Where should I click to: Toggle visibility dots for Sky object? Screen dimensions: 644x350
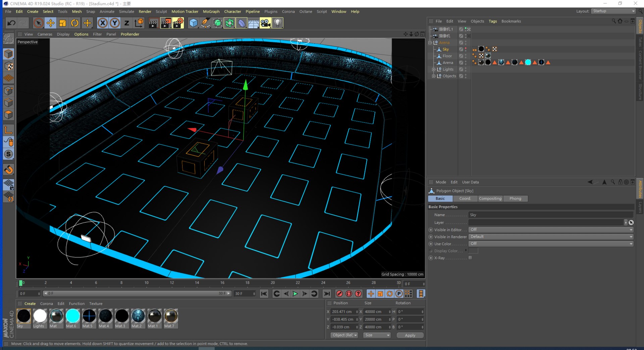click(466, 49)
